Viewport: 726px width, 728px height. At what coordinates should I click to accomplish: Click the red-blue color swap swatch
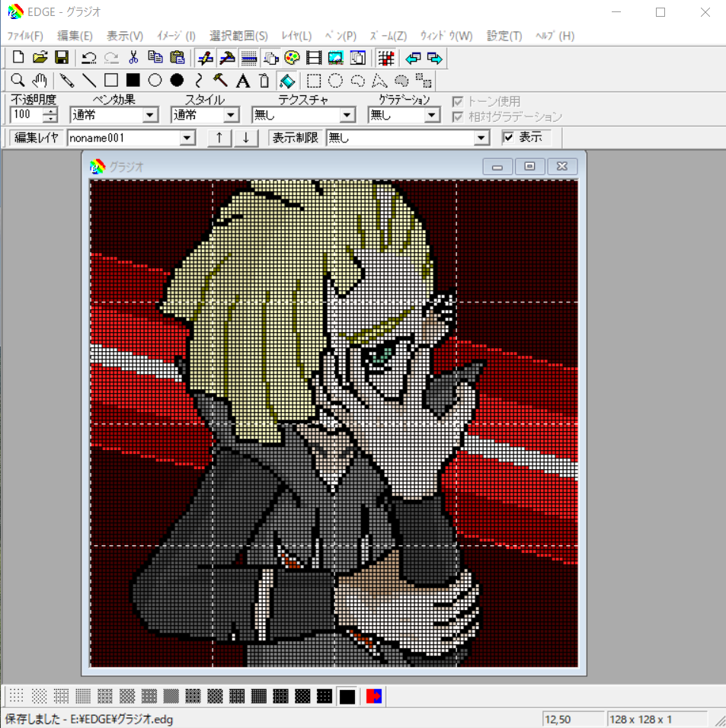coord(374,697)
